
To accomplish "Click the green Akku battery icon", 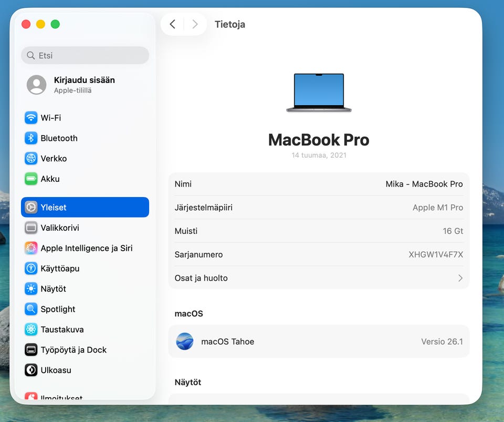I will (31, 179).
